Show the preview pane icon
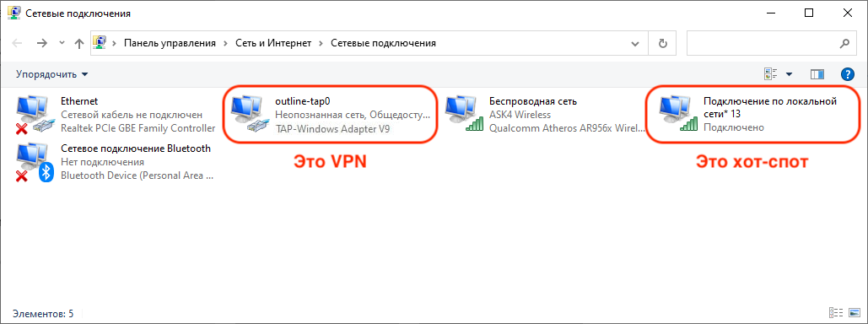The height and width of the screenshot is (324, 868). [x=817, y=74]
